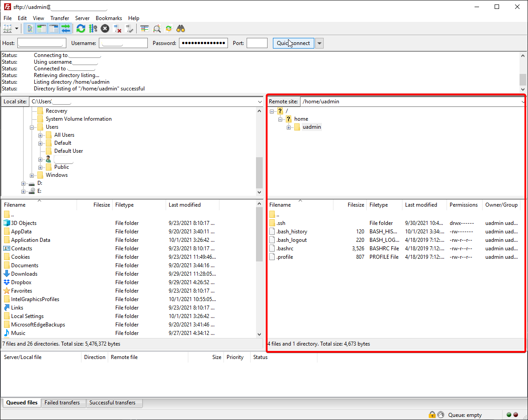Refresh the file and folder lists
The image size is (528, 420).
pyautogui.click(x=81, y=29)
